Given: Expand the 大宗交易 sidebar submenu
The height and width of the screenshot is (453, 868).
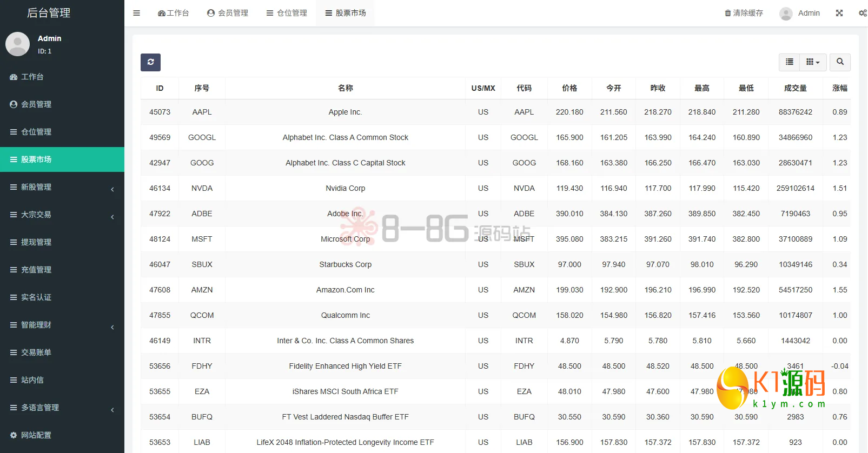Looking at the screenshot, I should [62, 215].
